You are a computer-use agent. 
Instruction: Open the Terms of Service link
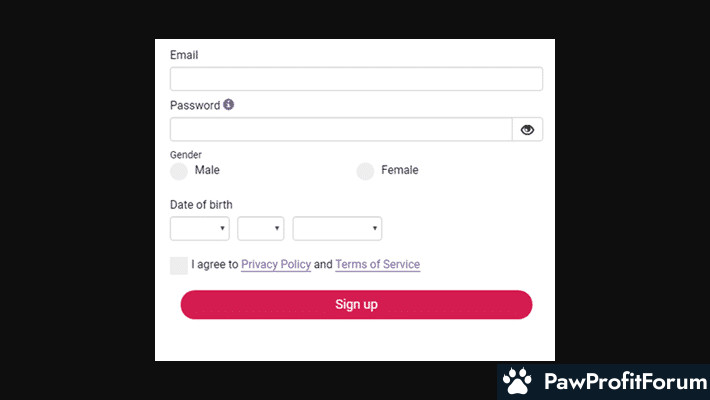coord(377,265)
